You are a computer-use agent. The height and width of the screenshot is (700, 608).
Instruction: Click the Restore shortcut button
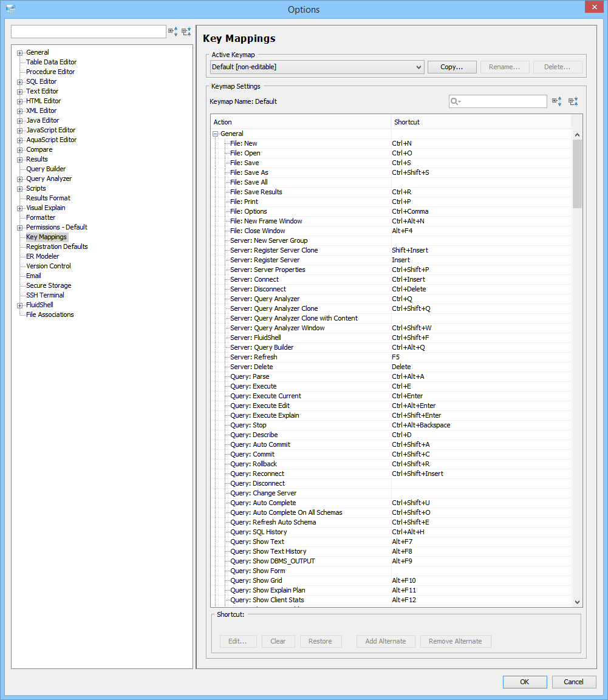[x=320, y=641]
